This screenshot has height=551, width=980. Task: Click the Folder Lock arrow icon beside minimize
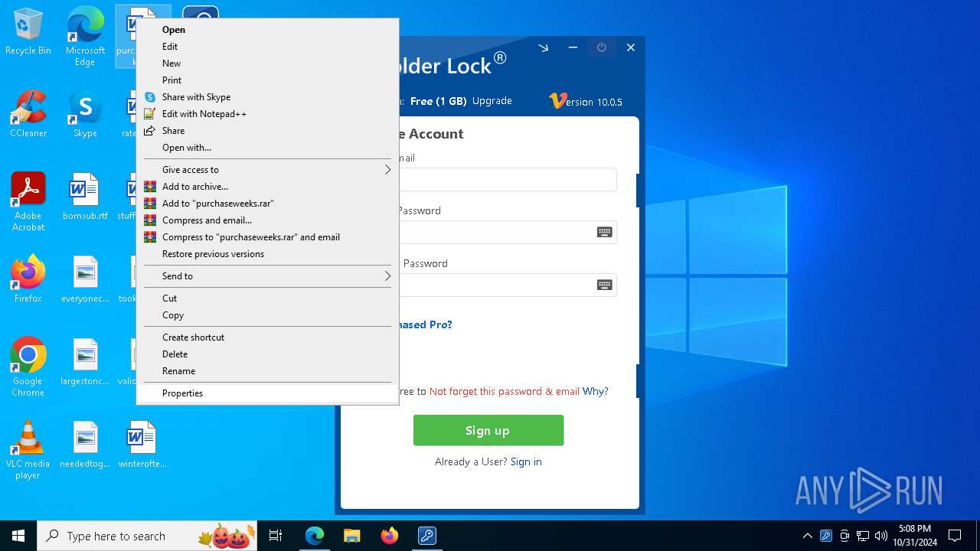544,47
